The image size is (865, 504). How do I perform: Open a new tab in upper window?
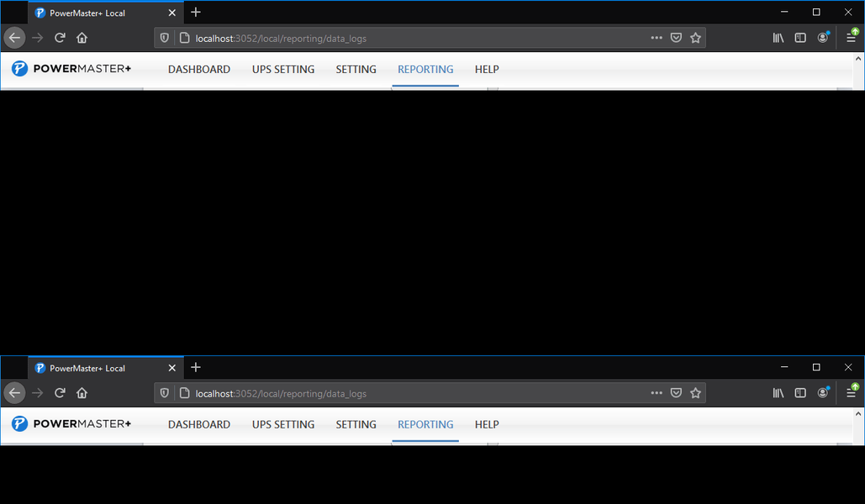click(x=196, y=12)
